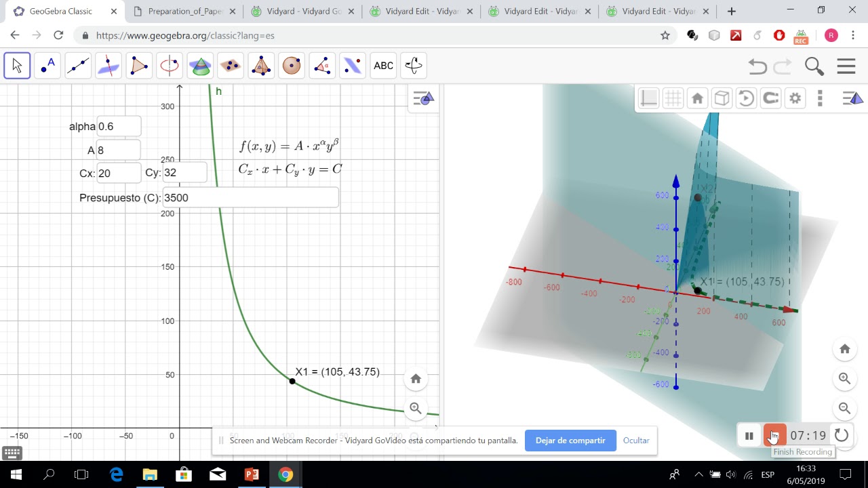The height and width of the screenshot is (488, 868).
Task: Toggle the 3D bounding box display
Action: pos(722,98)
